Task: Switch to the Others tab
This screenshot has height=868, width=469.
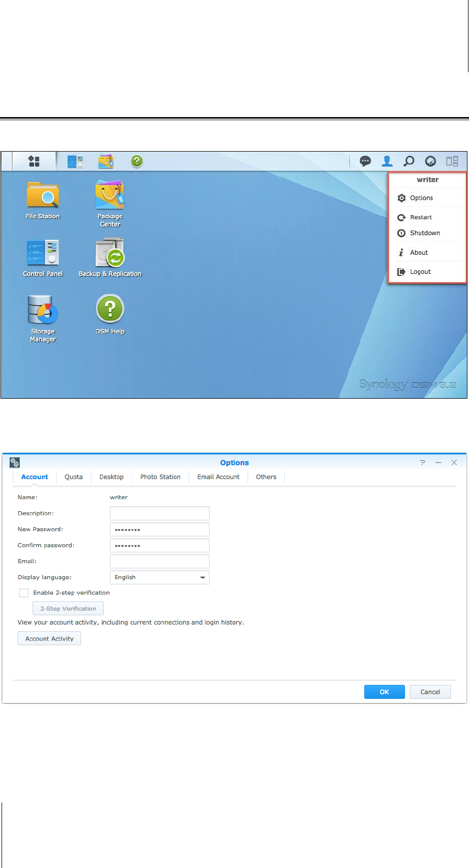Action: [x=266, y=477]
